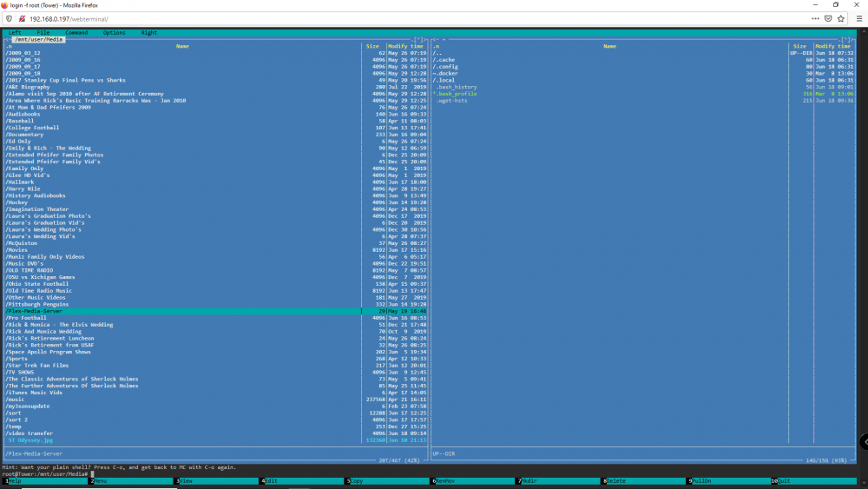This screenshot has height=489, width=868.
Task: Select .bash_history in the right panel
Action: 457,87
